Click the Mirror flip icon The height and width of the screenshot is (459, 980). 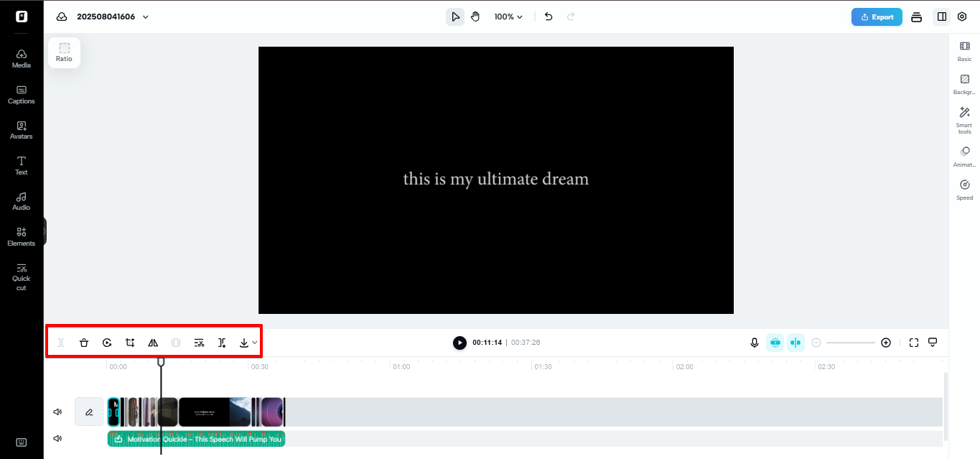(x=153, y=343)
